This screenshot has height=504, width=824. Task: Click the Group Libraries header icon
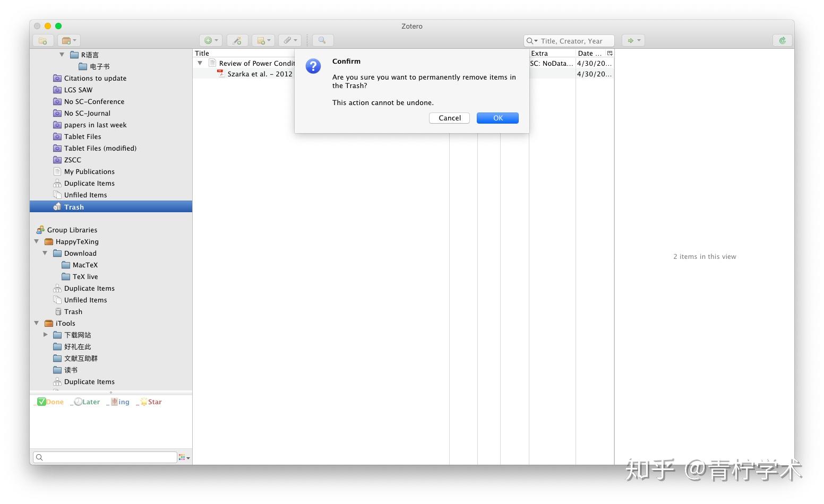[x=40, y=230]
